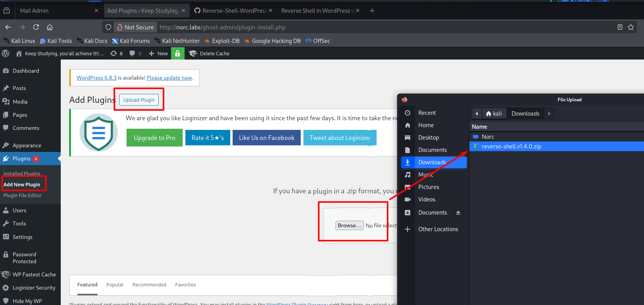Open Plugin File Editor submenu item
The image size is (644, 305).
click(22, 195)
